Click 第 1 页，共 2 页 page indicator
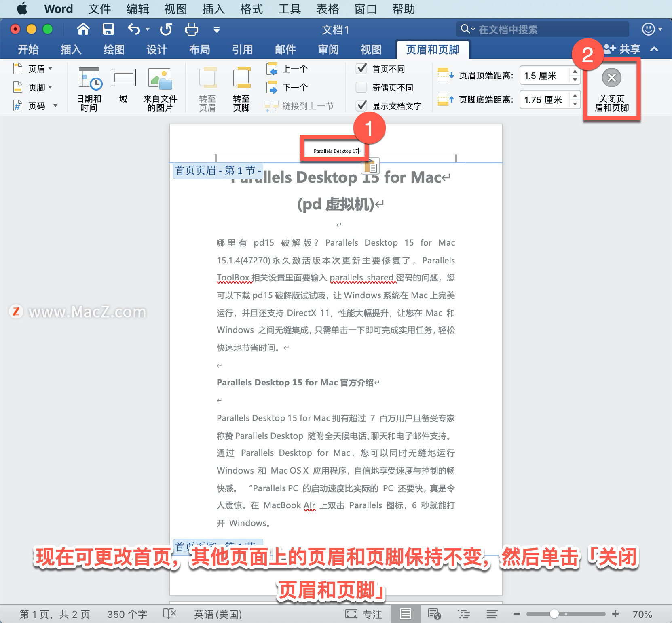Image resolution: width=672 pixels, height=623 pixels. click(55, 614)
